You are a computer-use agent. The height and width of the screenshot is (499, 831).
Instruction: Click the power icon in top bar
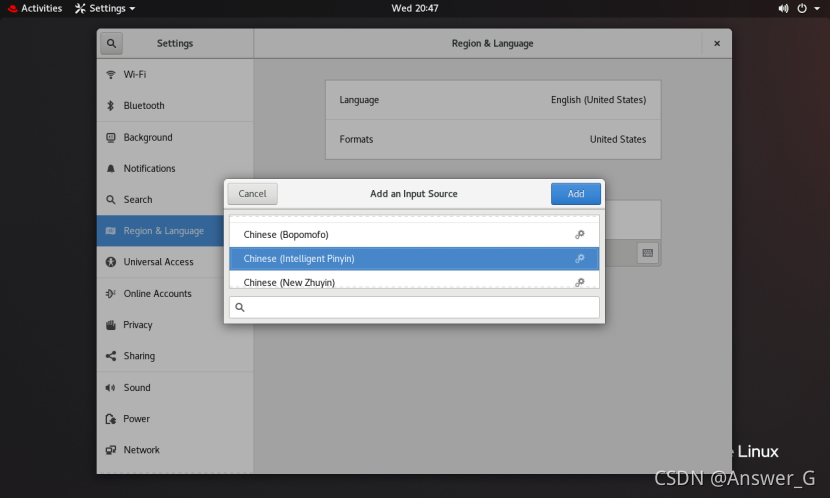click(x=802, y=8)
